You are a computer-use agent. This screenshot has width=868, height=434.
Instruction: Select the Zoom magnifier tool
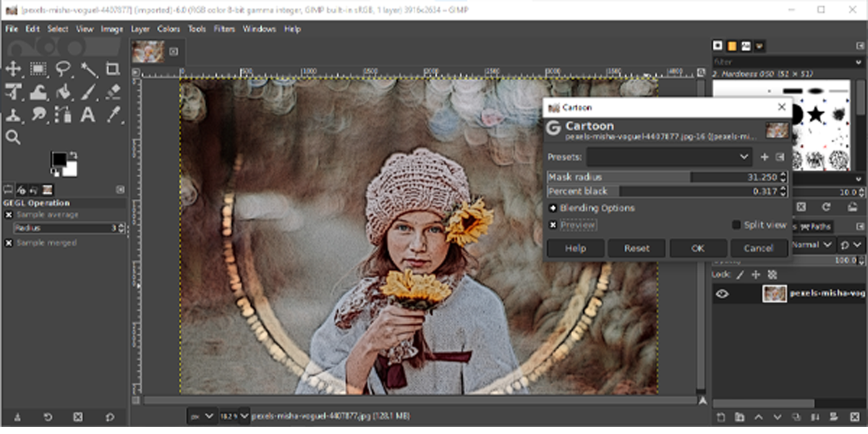tap(13, 137)
